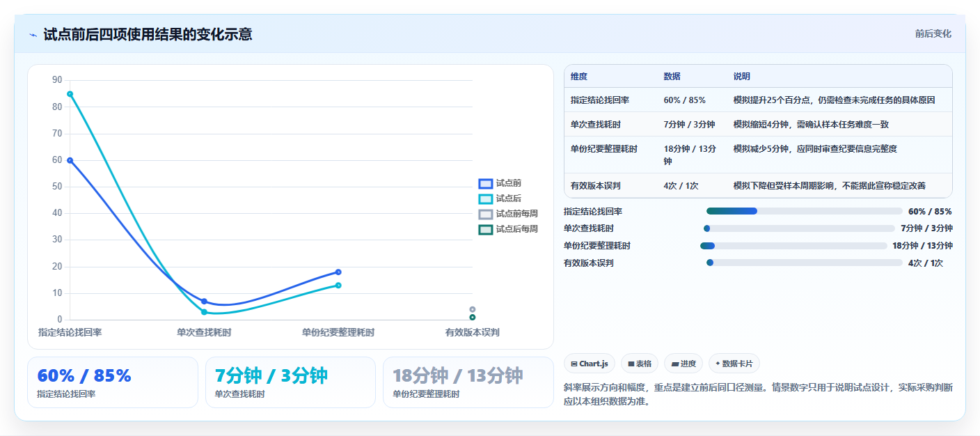Click x-axis label 有效版本误判
Image resolution: width=980 pixels, height=436 pixels.
[473, 333]
